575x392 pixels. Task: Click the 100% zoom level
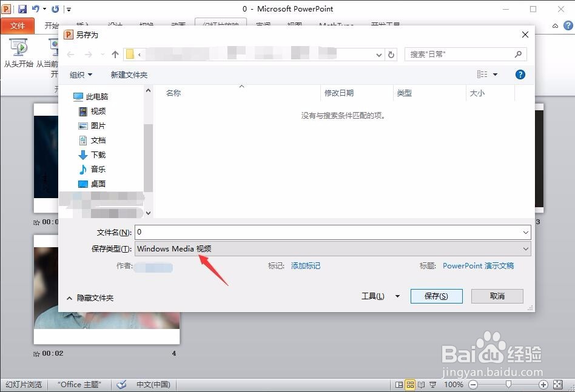453,384
